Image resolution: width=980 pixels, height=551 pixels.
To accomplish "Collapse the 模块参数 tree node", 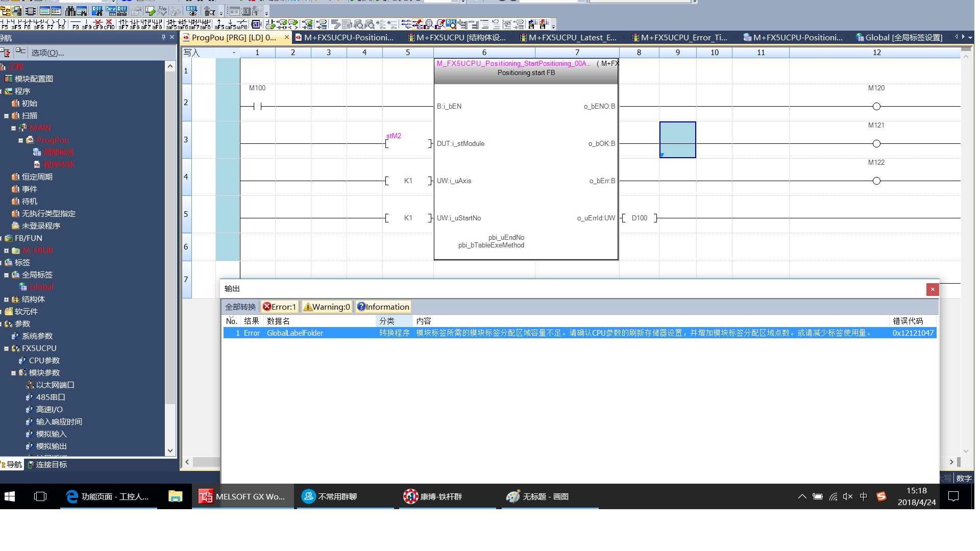I will tap(14, 373).
